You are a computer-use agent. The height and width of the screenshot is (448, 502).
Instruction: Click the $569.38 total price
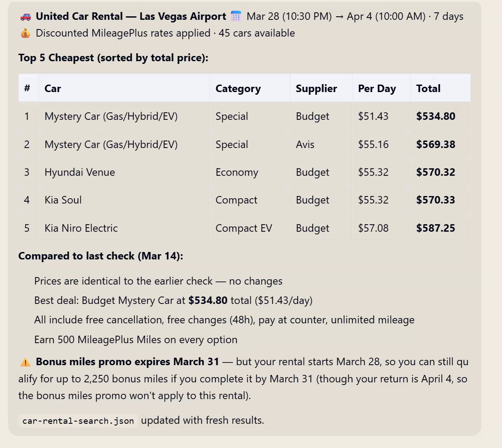436,144
